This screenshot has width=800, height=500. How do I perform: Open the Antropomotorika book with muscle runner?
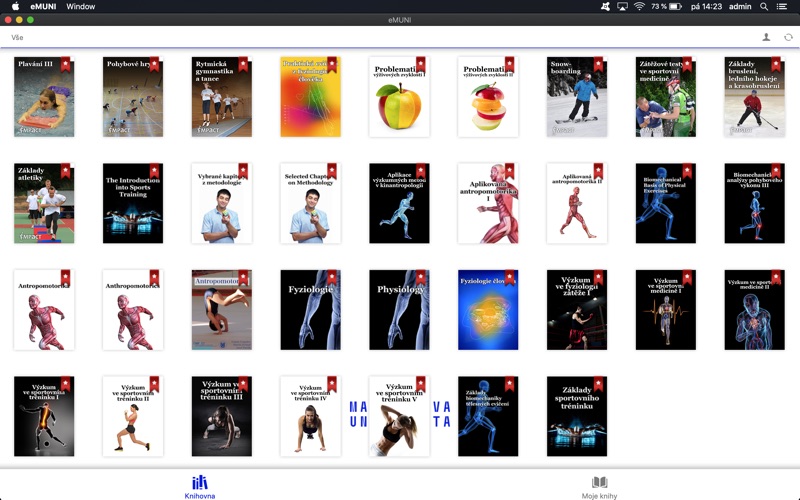click(44, 310)
